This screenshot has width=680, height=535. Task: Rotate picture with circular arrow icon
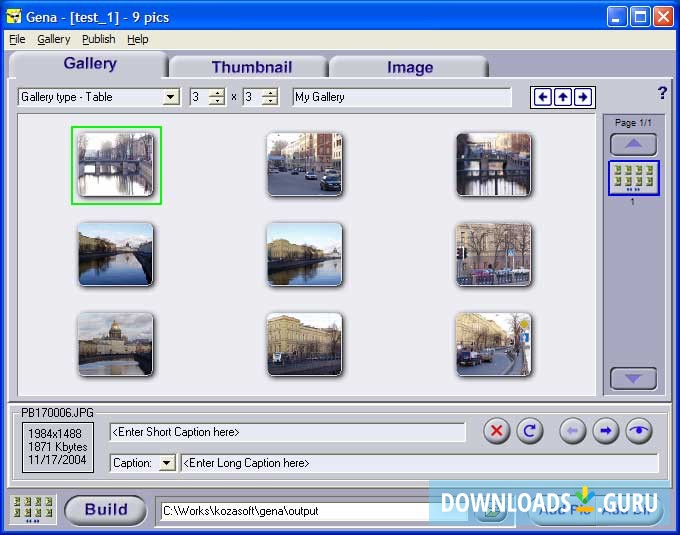[530, 431]
